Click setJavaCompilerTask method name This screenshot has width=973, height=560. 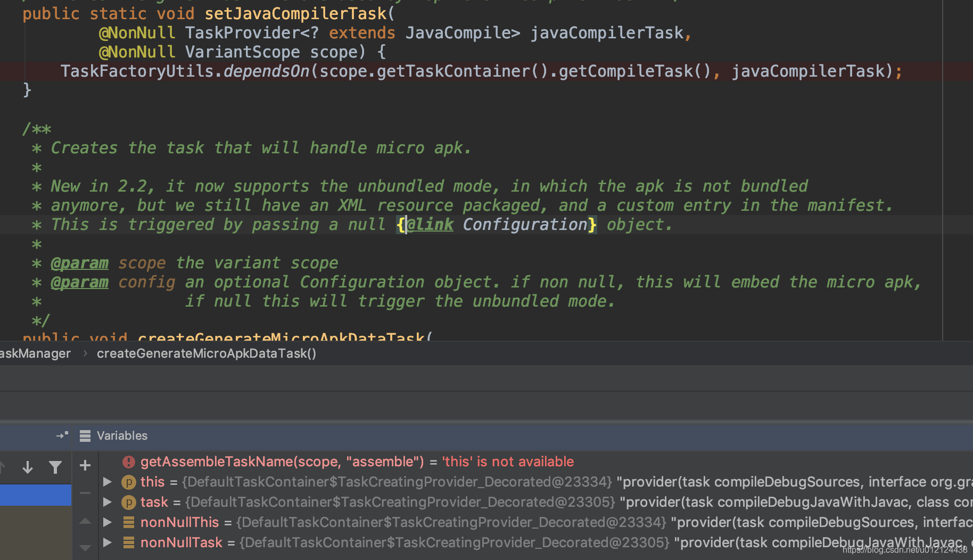point(296,14)
